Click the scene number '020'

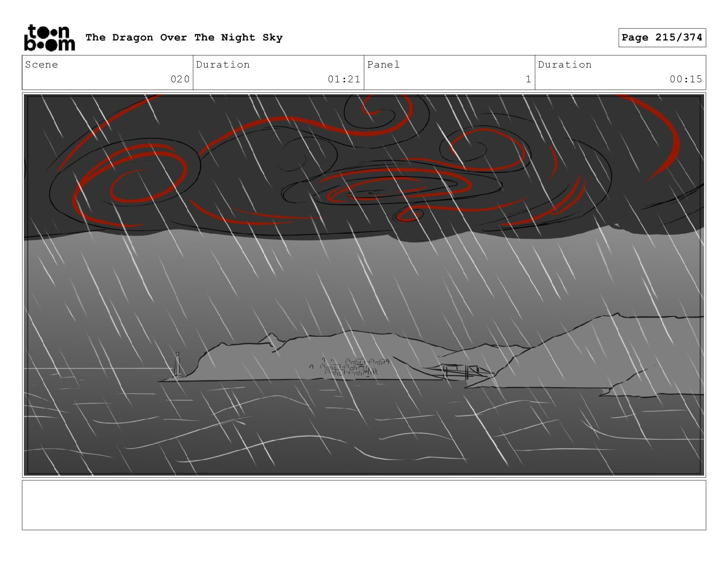[x=180, y=79]
